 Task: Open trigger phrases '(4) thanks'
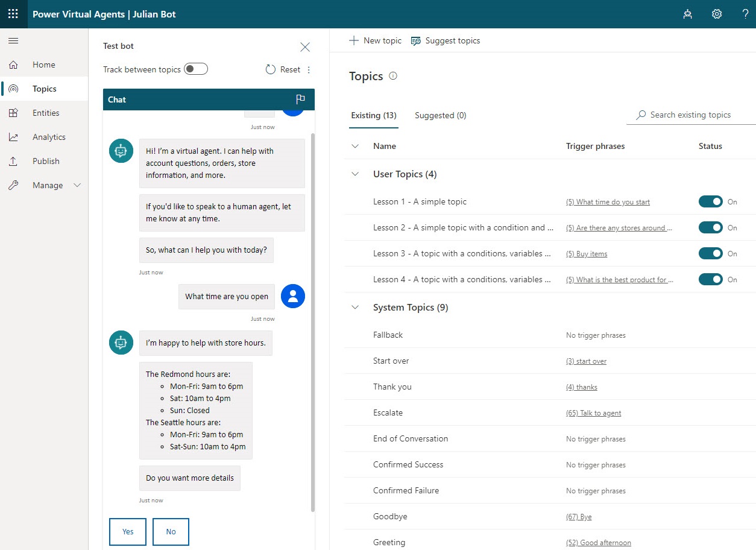pyautogui.click(x=582, y=387)
